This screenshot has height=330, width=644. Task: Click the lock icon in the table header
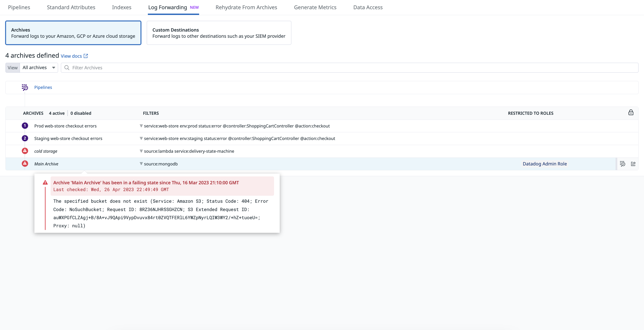pyautogui.click(x=631, y=112)
